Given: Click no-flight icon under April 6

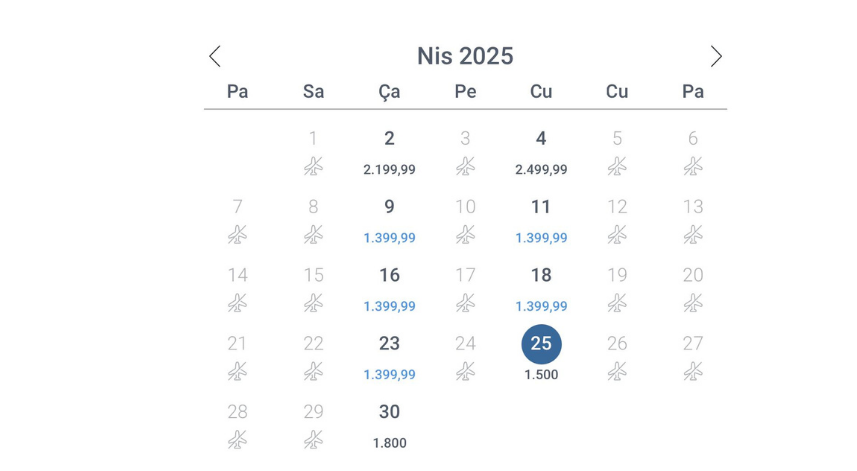Looking at the screenshot, I should [x=693, y=167].
